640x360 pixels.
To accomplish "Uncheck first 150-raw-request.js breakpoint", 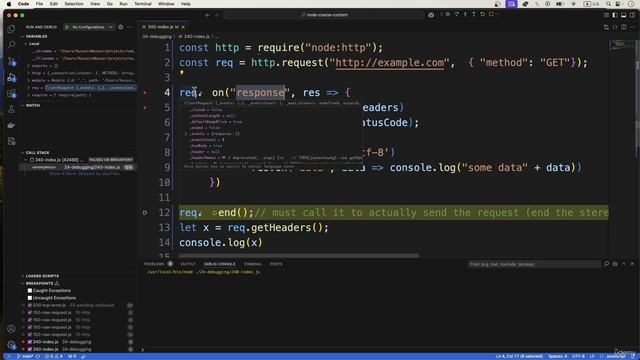I will (x=30, y=313).
